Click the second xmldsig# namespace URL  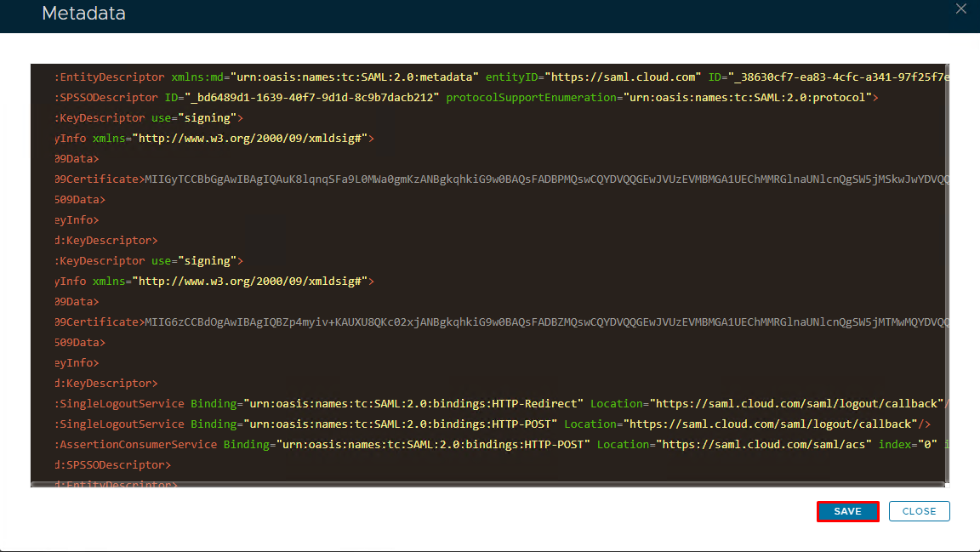252,282
